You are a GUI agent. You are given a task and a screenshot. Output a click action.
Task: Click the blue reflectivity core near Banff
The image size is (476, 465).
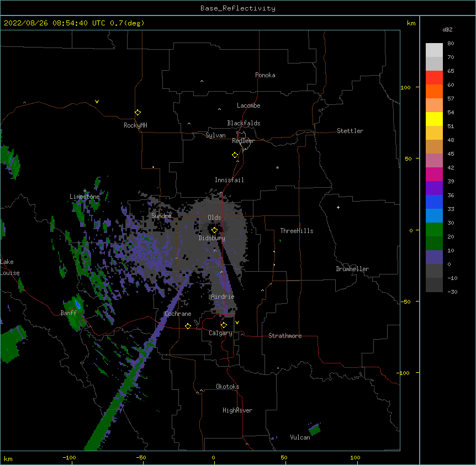(78, 304)
